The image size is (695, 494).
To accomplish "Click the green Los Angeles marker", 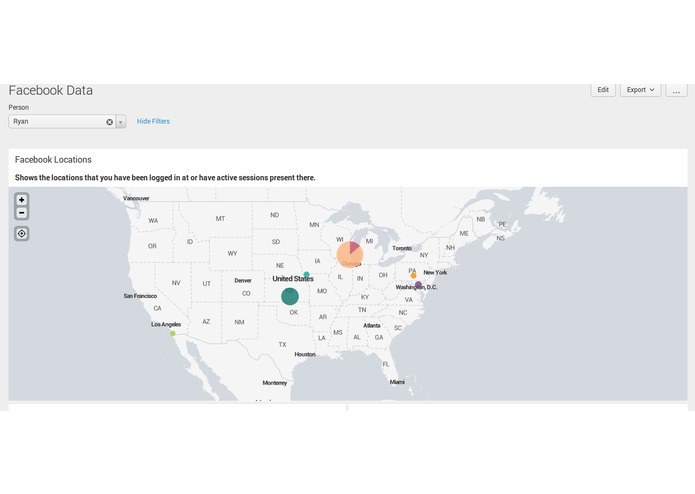I will click(x=173, y=333).
